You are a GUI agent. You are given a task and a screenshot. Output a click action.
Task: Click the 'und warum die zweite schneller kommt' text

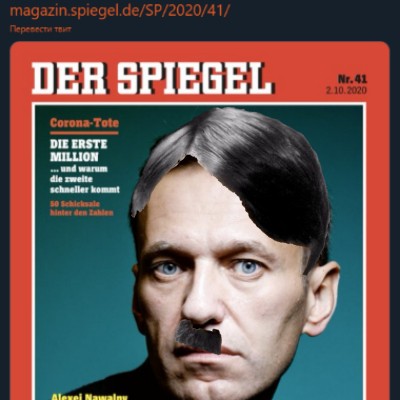click(85, 179)
